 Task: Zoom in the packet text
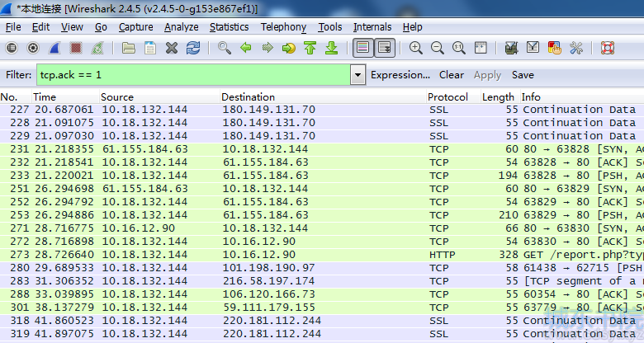point(415,48)
